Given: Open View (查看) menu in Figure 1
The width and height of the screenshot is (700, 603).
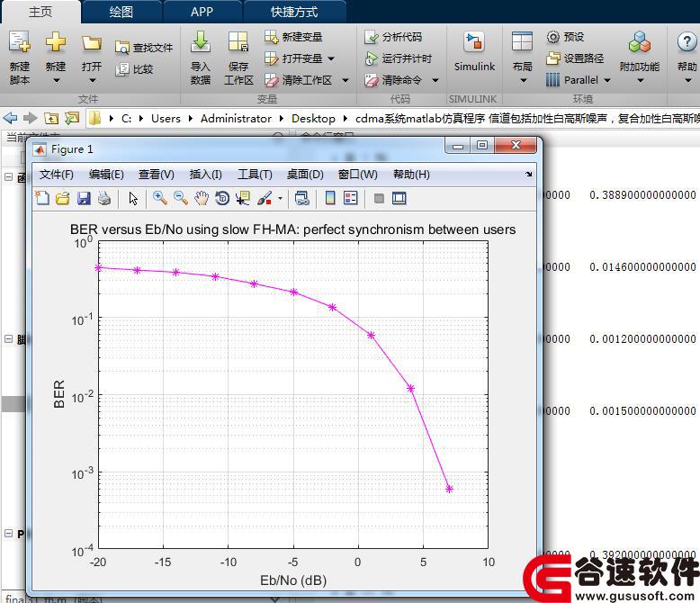Looking at the screenshot, I should (x=157, y=175).
